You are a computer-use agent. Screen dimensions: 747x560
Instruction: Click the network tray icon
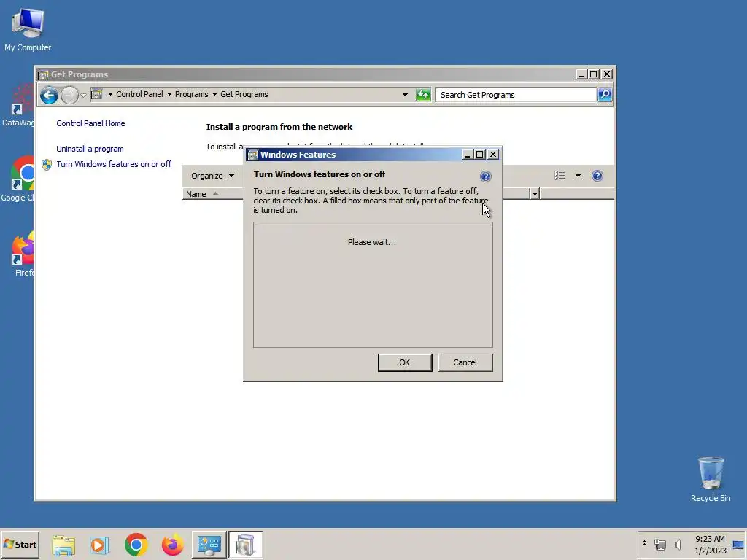click(x=659, y=544)
